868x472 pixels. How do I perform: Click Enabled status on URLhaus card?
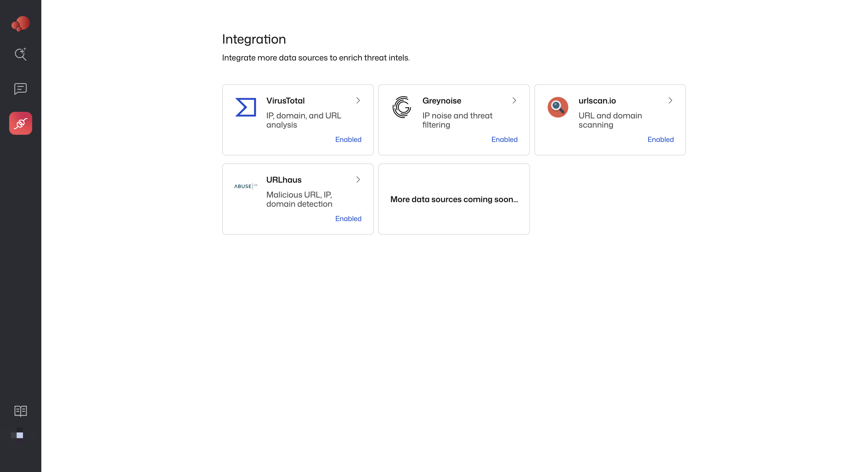[x=348, y=219]
